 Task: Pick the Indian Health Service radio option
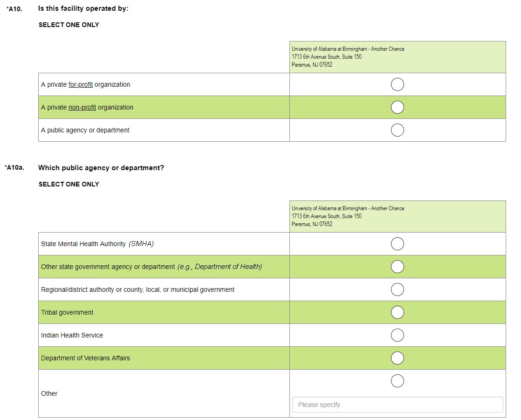coord(398,335)
